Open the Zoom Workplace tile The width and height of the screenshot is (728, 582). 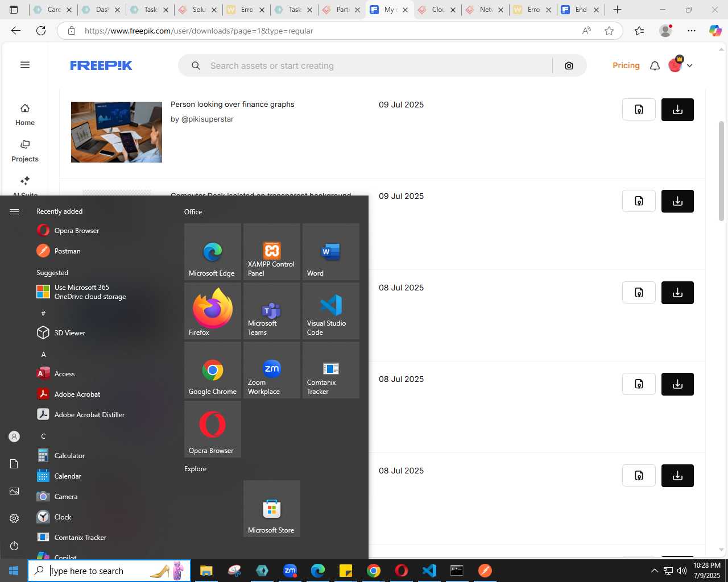272,370
